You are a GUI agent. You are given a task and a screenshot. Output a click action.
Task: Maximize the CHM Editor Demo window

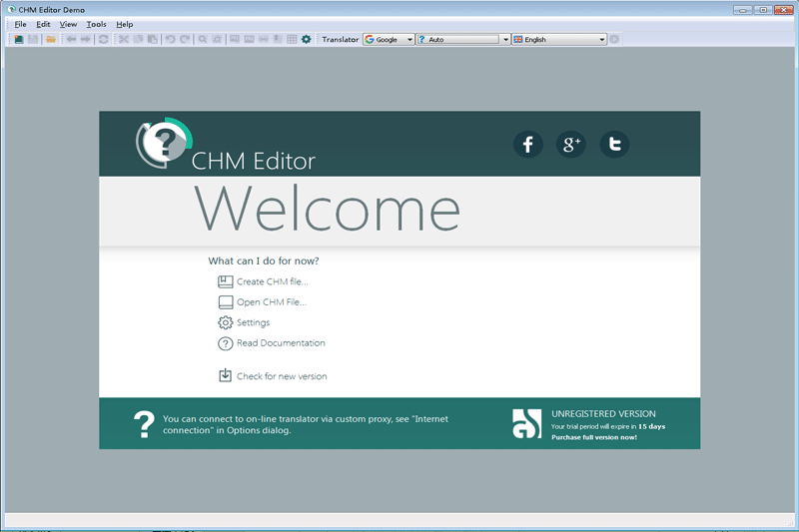tap(763, 10)
